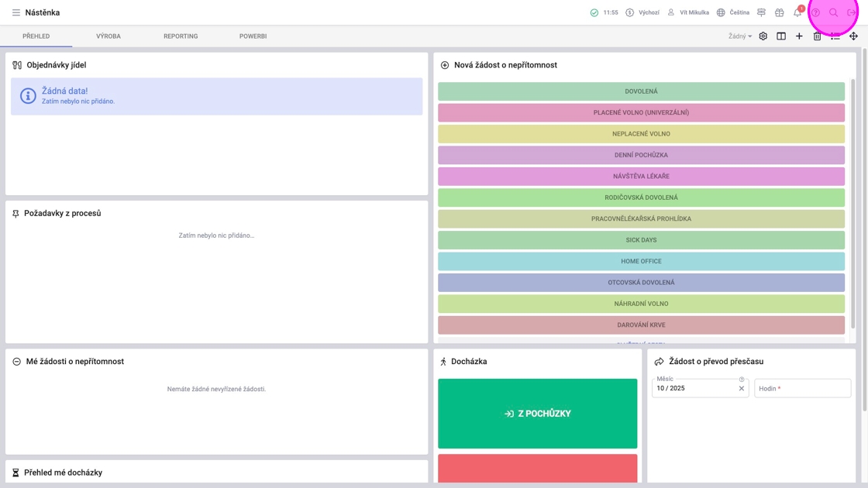This screenshot has height=488, width=868.
Task: Switch to the Přehled tab
Action: coord(36,36)
